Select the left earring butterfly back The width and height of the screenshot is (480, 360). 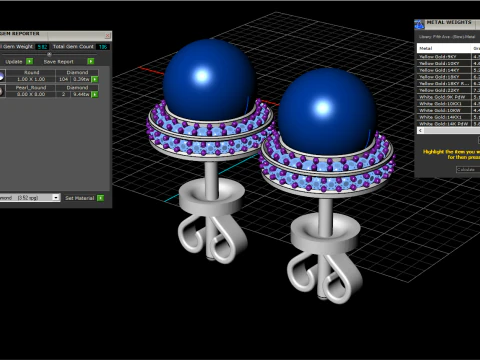tap(213, 238)
